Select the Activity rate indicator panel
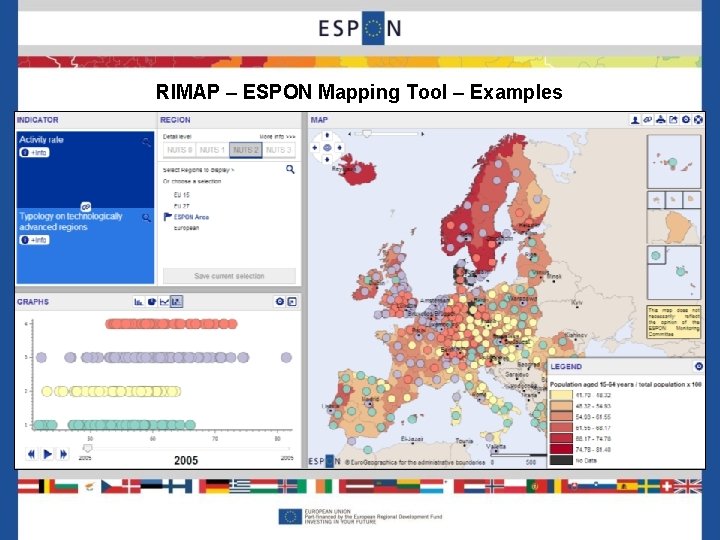This screenshot has height=540, width=720. (85, 169)
